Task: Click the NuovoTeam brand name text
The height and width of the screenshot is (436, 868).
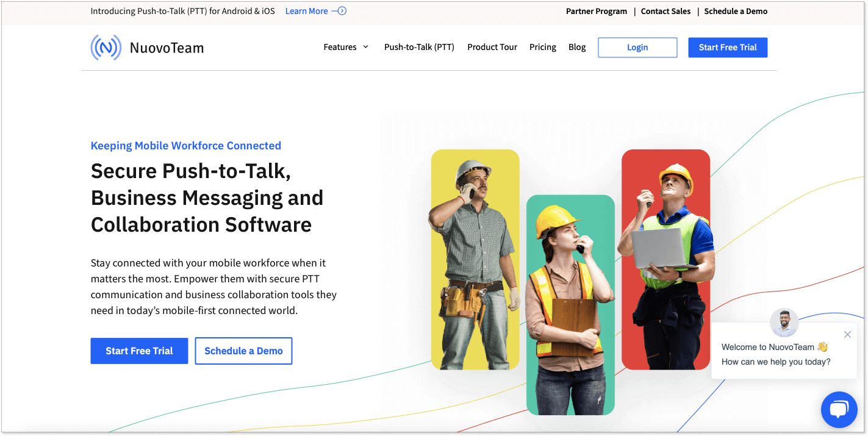Action: 167,48
